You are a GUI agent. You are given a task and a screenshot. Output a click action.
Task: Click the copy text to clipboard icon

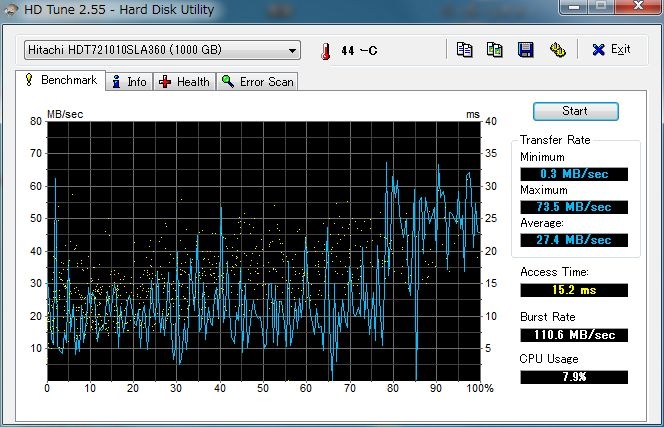(464, 49)
